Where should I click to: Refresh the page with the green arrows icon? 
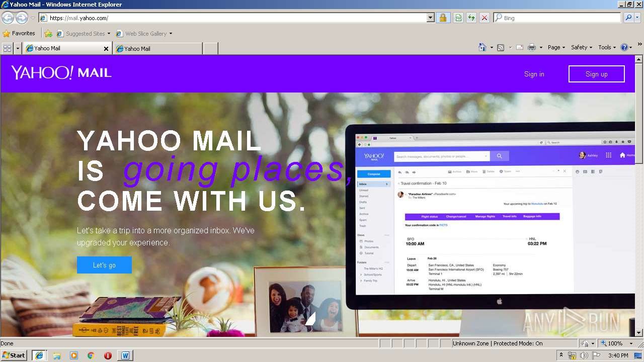pos(471,18)
